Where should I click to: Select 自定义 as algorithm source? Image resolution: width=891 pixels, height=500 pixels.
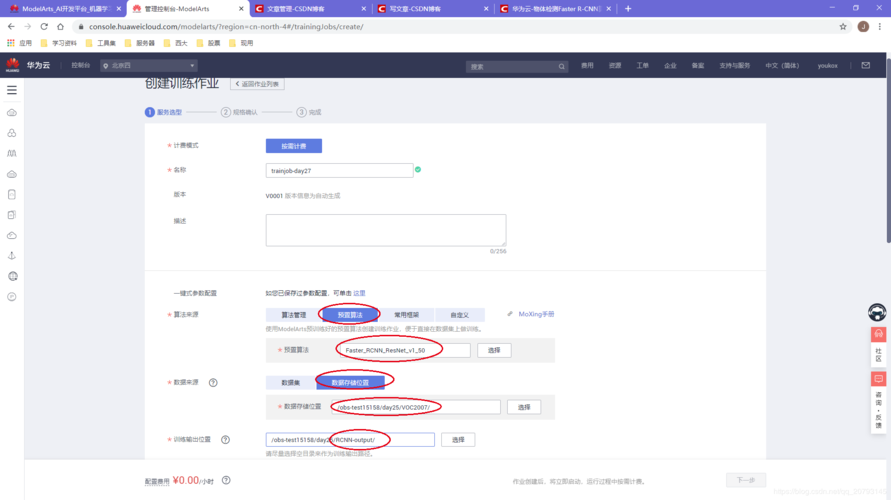tap(460, 315)
